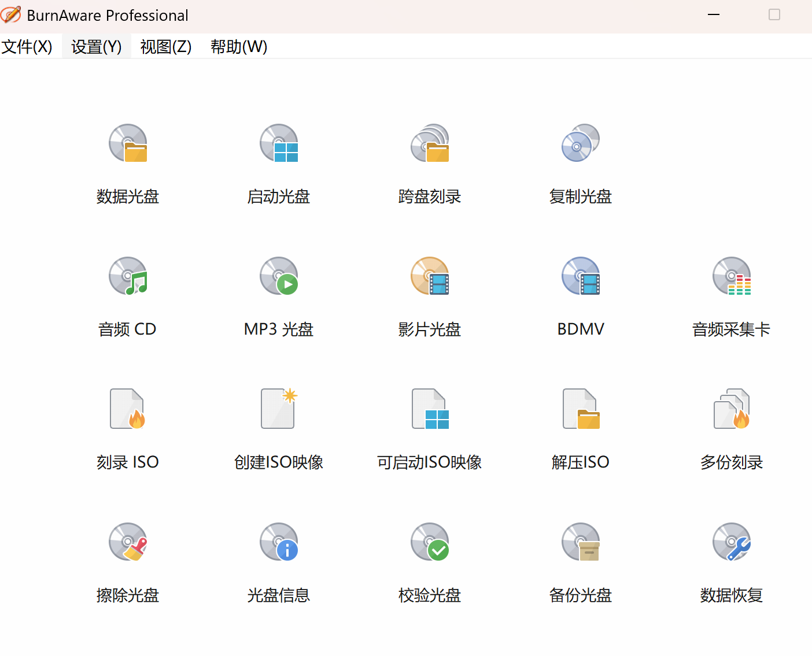This screenshot has height=656, width=812.
Task: Open the 设置(Y) menu
Action: [x=97, y=46]
